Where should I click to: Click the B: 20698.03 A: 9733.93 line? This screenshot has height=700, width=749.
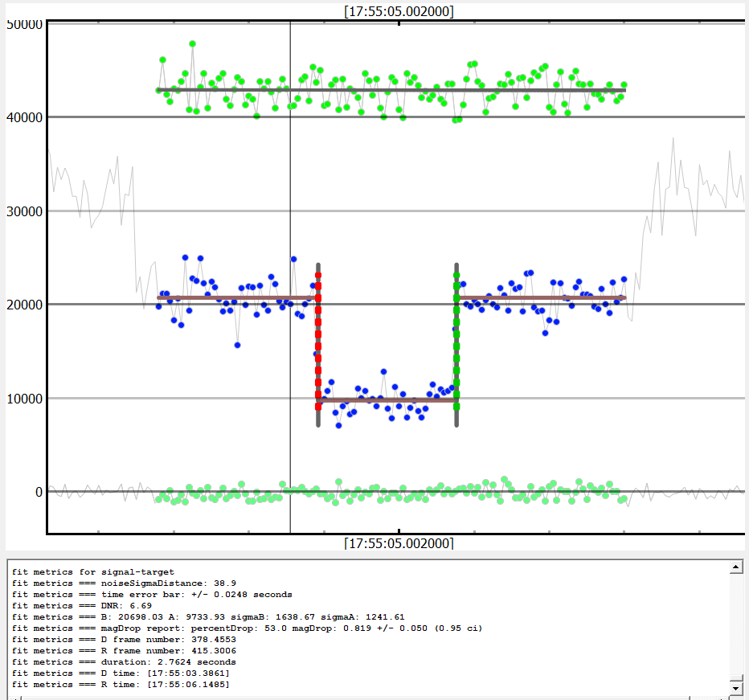pyautogui.click(x=208, y=617)
